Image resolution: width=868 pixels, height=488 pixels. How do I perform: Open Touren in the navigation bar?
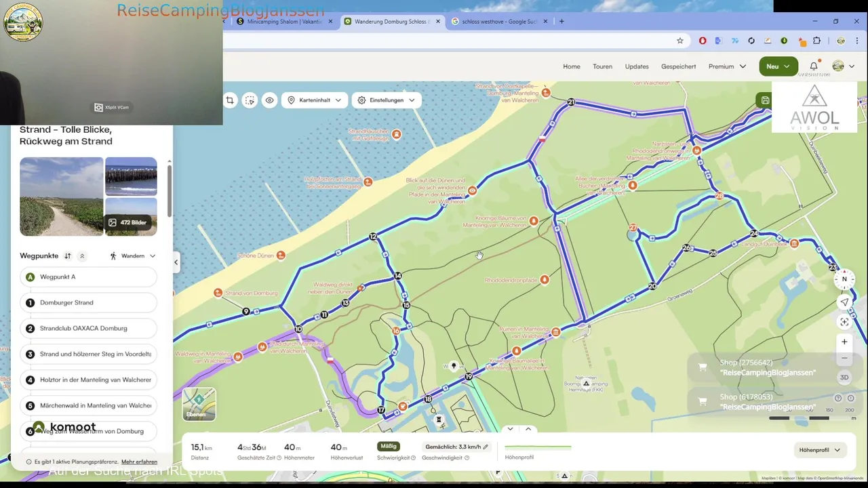click(x=602, y=66)
